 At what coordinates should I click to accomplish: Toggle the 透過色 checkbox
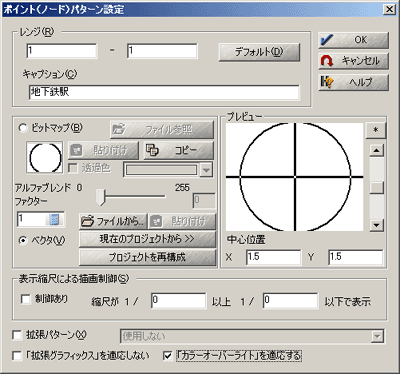pos(72,168)
